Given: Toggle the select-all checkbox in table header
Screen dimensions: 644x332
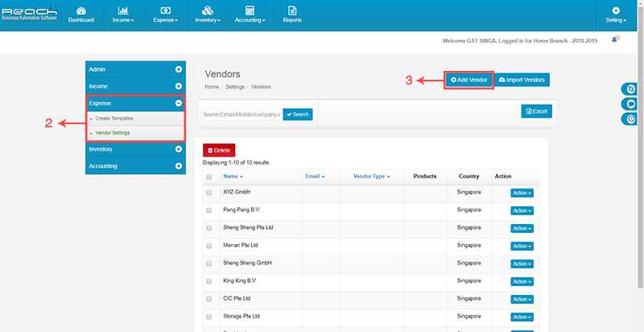Looking at the screenshot, I should (209, 177).
